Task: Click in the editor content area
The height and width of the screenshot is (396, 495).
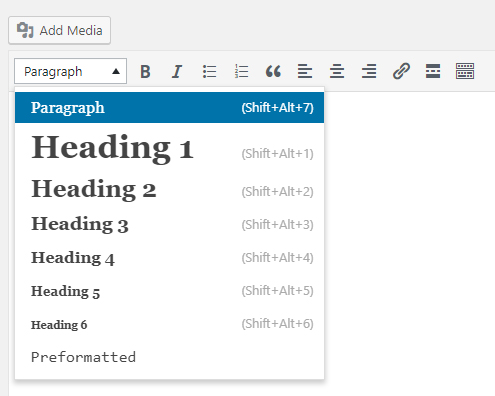Action: point(409,243)
